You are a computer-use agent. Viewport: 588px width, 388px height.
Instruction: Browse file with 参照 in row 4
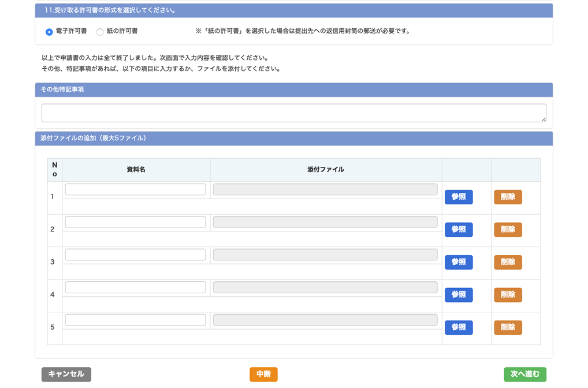(459, 294)
